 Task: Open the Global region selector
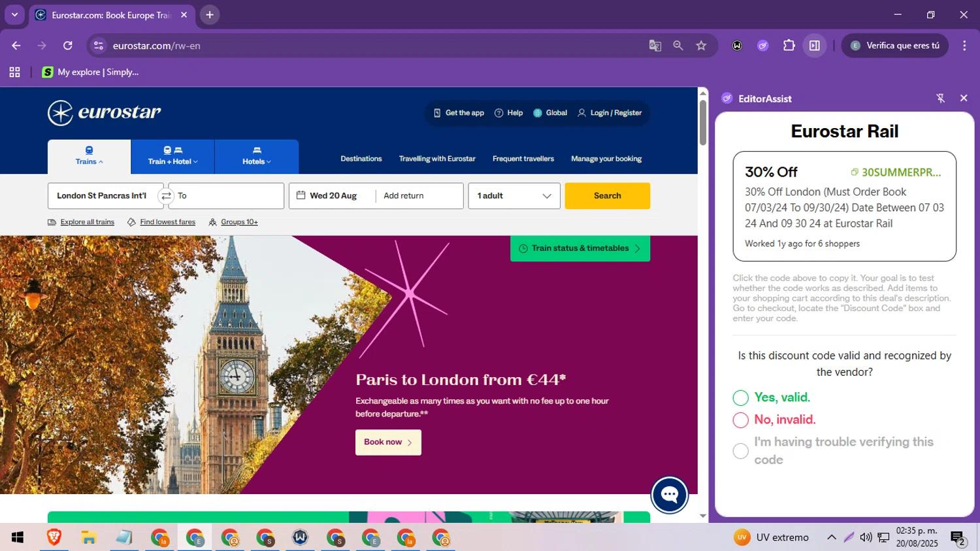[x=550, y=113]
